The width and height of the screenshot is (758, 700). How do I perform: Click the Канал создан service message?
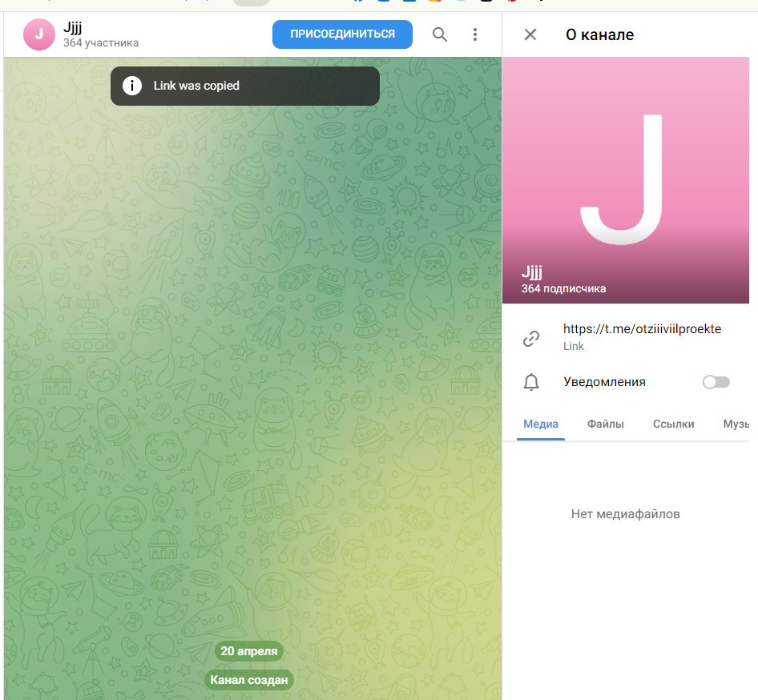click(249, 681)
